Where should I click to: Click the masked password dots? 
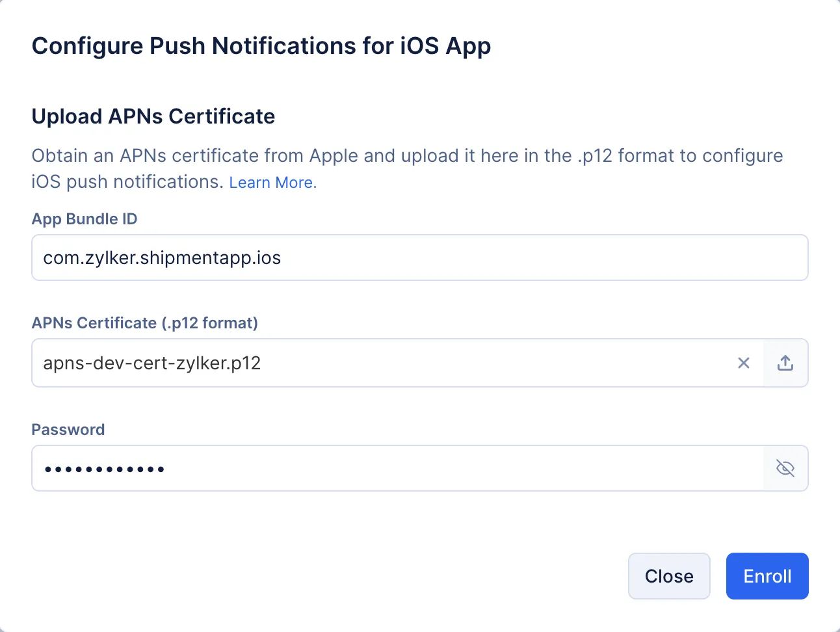coord(104,469)
